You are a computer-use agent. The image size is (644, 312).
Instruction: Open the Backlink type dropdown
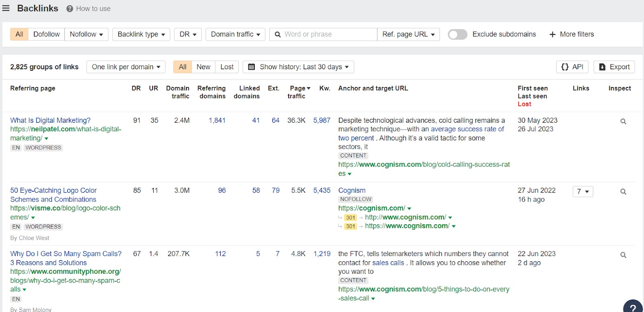tap(141, 34)
